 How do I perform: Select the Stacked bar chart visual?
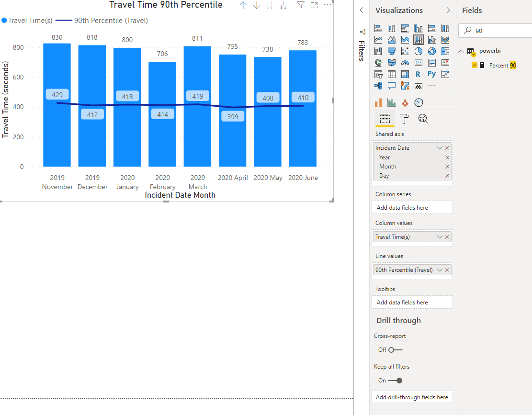tap(378, 29)
